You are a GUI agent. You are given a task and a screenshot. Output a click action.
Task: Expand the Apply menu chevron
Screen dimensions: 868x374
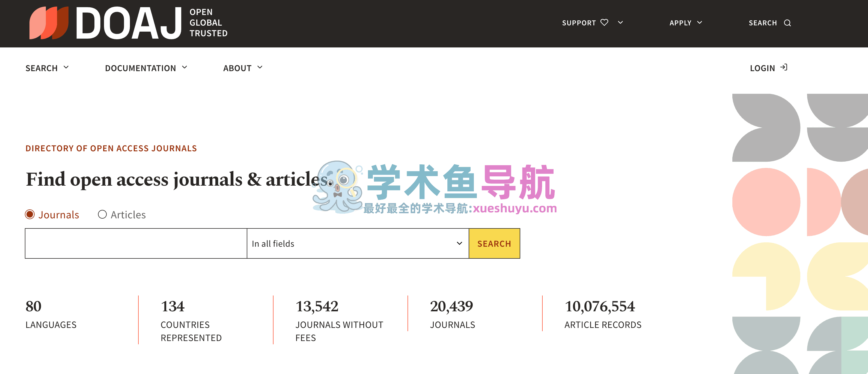[700, 23]
